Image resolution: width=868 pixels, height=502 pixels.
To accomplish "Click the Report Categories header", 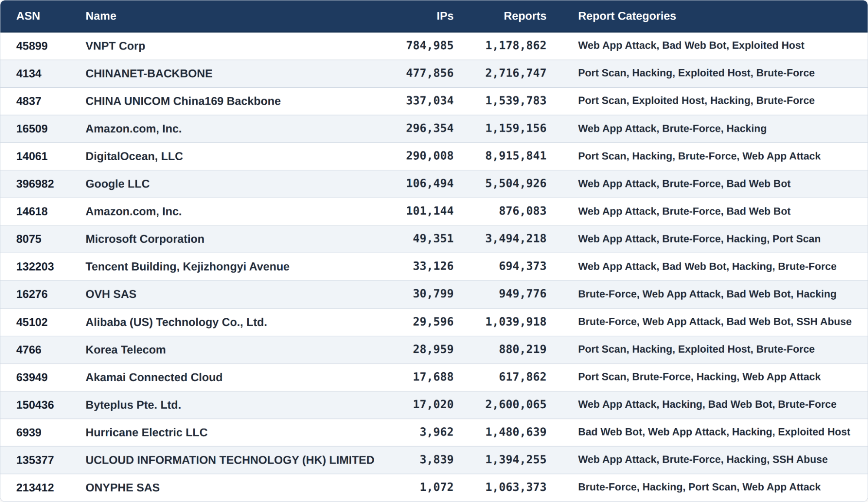I will point(627,16).
